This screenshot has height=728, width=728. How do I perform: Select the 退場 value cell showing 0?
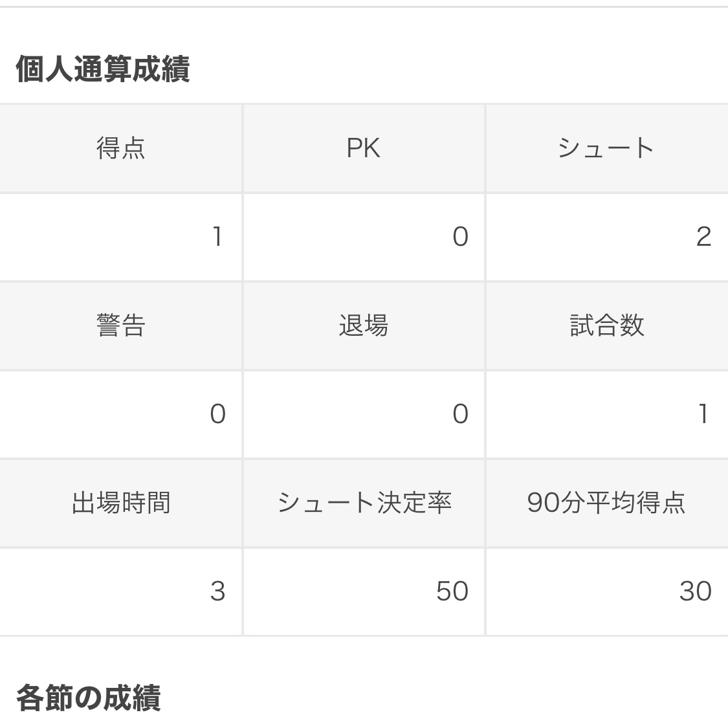pos(364,414)
